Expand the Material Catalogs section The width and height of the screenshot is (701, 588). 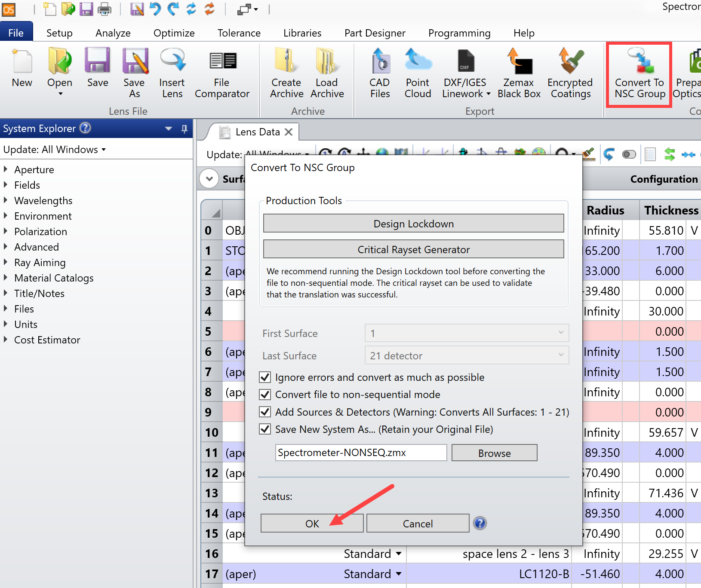(x=6, y=278)
